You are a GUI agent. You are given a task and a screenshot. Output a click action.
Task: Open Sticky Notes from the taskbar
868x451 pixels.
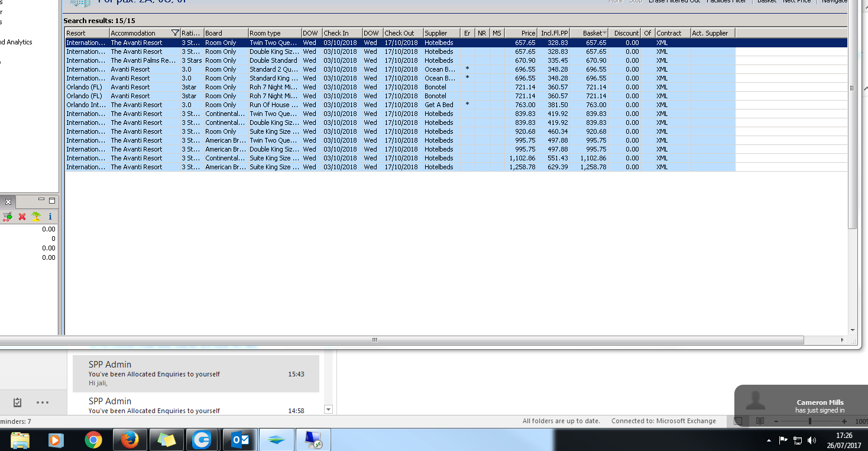[x=166, y=440]
